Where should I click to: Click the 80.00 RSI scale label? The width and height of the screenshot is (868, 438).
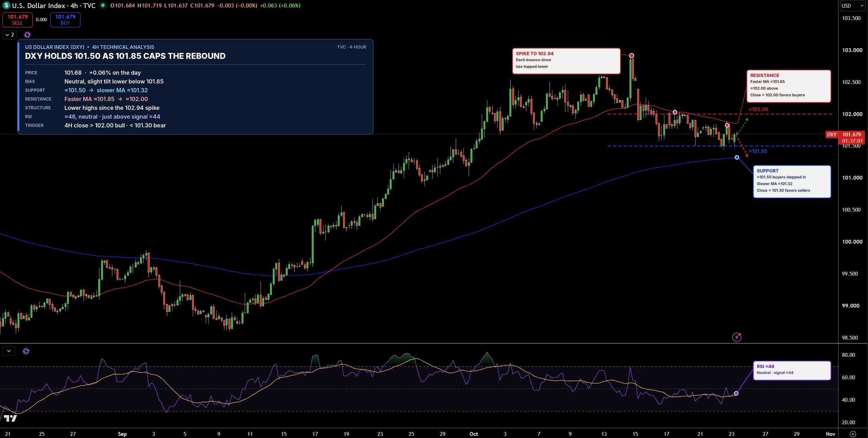pyautogui.click(x=848, y=355)
